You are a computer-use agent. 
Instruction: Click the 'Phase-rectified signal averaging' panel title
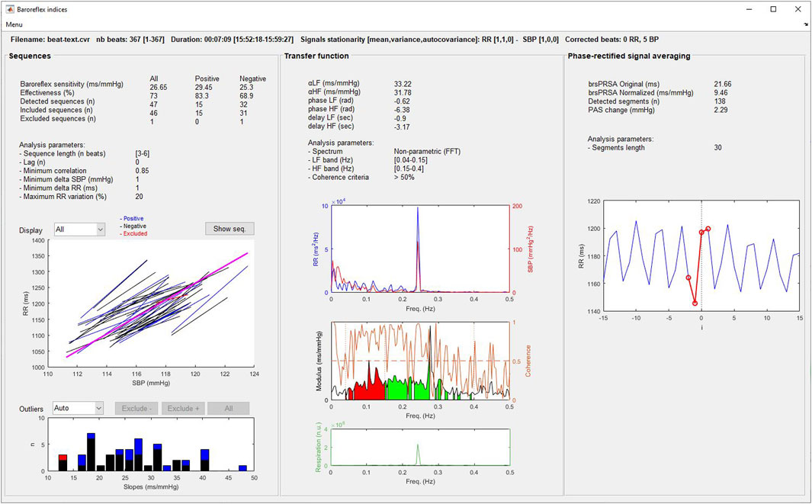[x=629, y=56]
